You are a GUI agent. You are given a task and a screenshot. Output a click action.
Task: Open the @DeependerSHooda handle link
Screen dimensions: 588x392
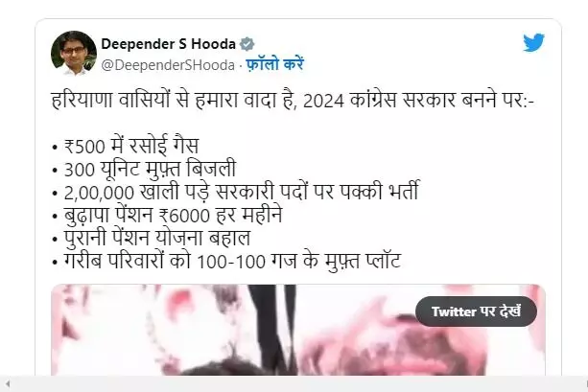tap(168, 65)
